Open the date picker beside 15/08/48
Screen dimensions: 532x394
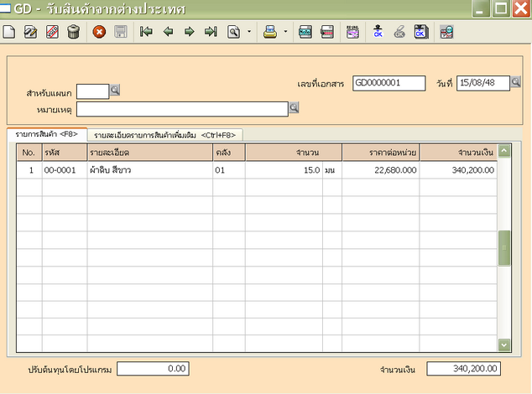(517, 83)
